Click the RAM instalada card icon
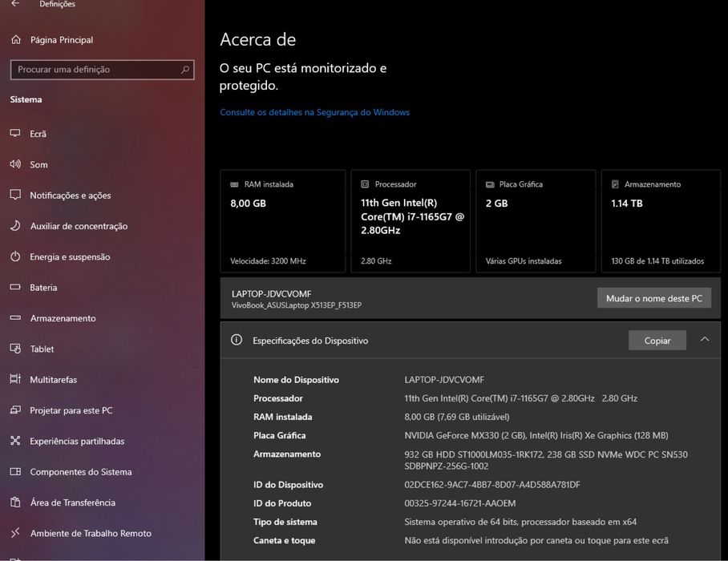The image size is (728, 561). [234, 184]
